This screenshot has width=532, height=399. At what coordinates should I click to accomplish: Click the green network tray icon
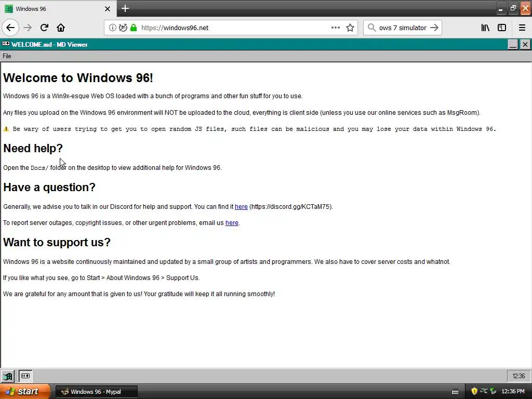493,391
